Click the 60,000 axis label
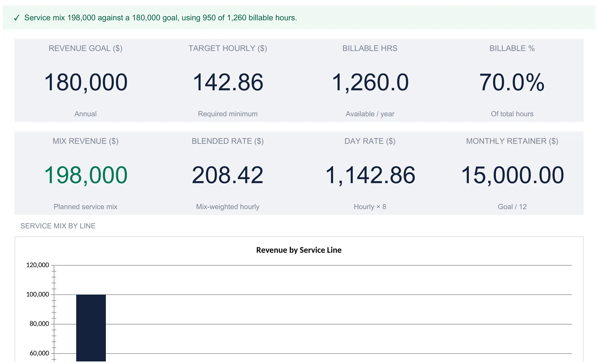The height and width of the screenshot is (364, 598). click(x=39, y=353)
